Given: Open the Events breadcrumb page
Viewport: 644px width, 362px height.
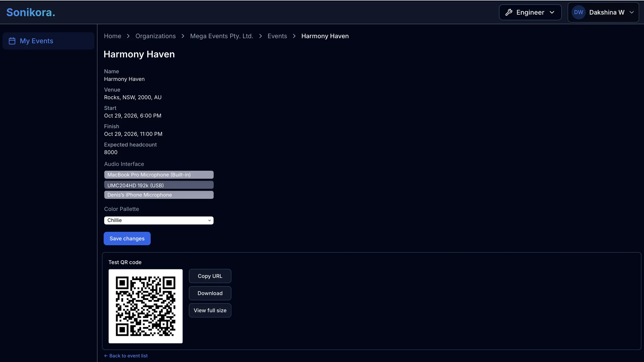Looking at the screenshot, I should point(277,36).
